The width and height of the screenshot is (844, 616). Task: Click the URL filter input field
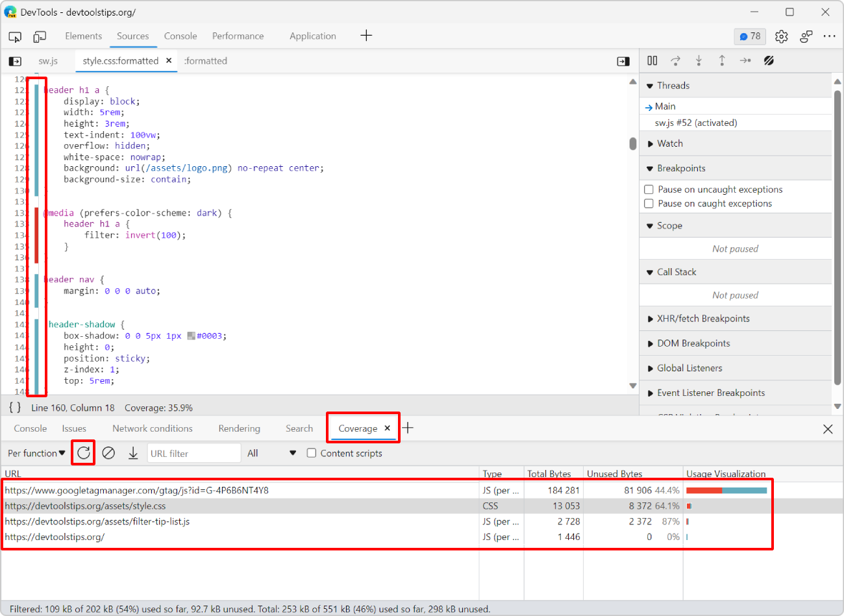click(x=193, y=452)
